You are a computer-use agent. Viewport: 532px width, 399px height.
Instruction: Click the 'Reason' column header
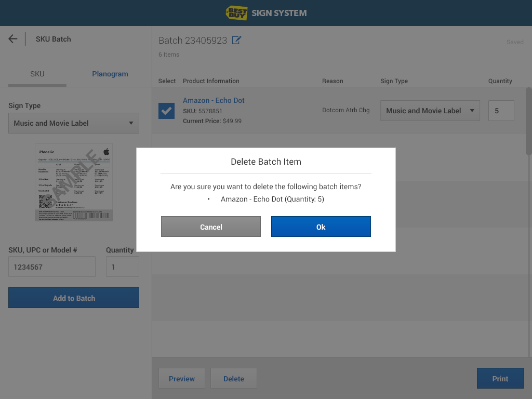pyautogui.click(x=332, y=81)
